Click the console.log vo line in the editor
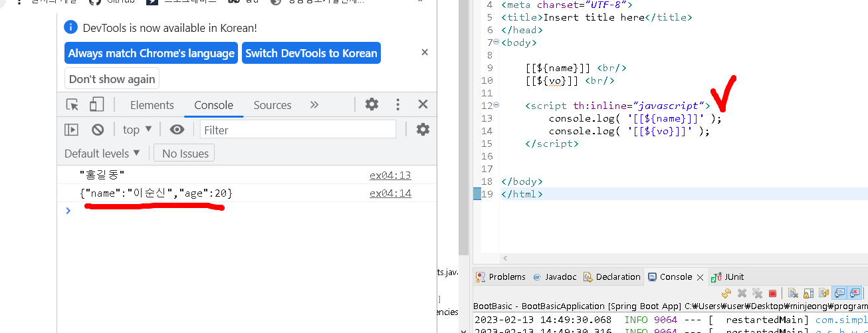The image size is (868, 333). pos(629,131)
